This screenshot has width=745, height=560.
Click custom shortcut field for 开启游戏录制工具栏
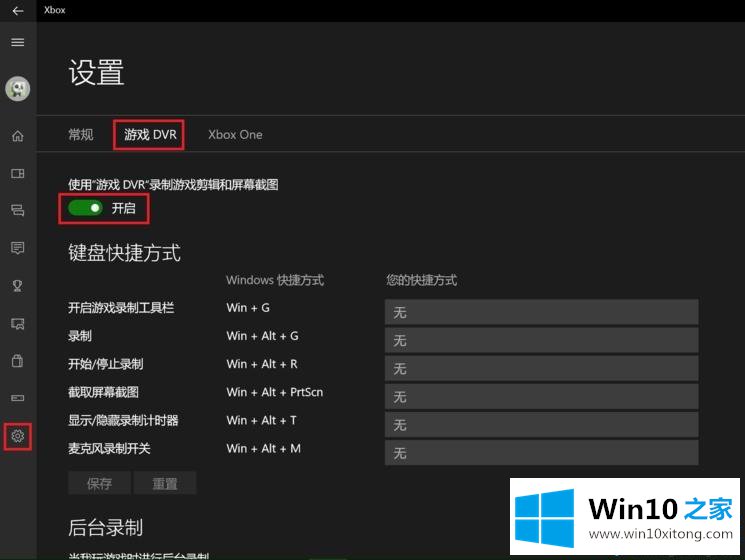click(541, 312)
